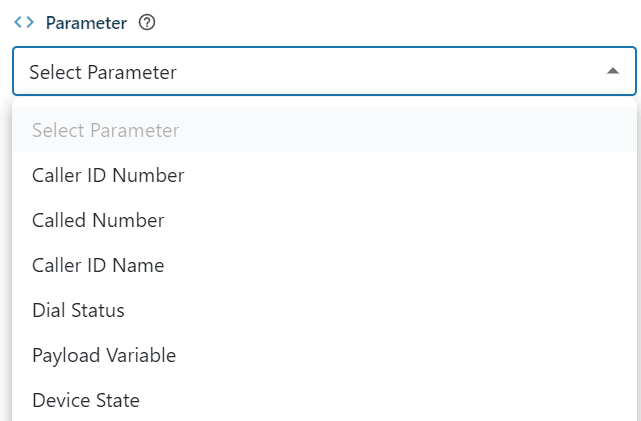The width and height of the screenshot is (641, 421).
Task: Click the question mark circle icon
Action: point(147,23)
